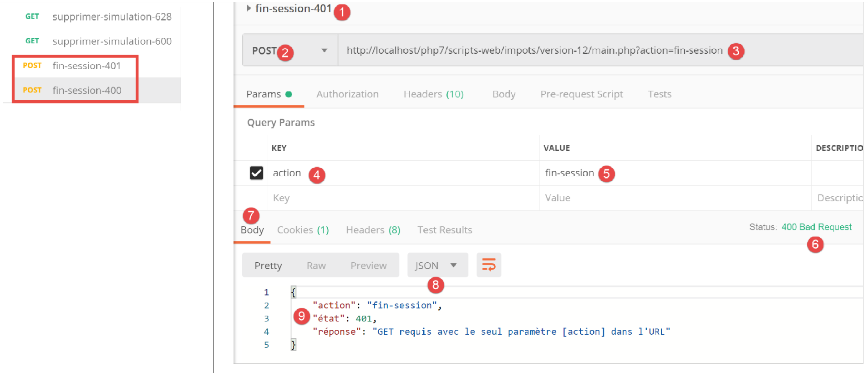Show the response Cookies (1) tab
Image resolution: width=868 pixels, height=373 pixels.
pos(303,230)
